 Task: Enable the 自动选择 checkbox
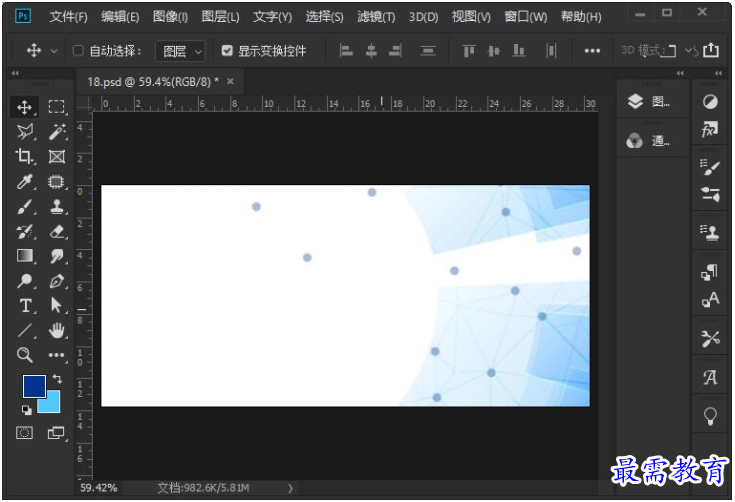point(78,50)
